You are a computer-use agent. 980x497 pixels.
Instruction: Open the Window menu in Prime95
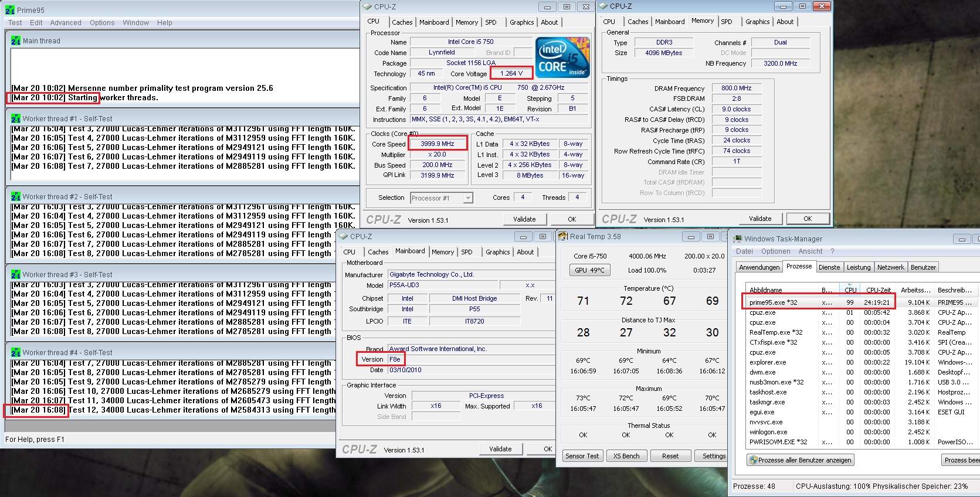136,23
